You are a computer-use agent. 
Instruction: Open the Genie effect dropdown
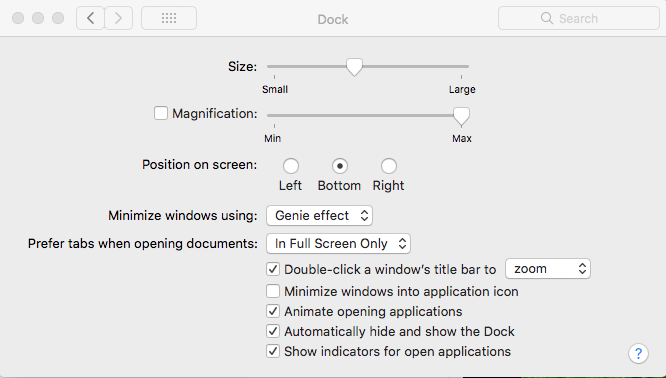pyautogui.click(x=319, y=216)
